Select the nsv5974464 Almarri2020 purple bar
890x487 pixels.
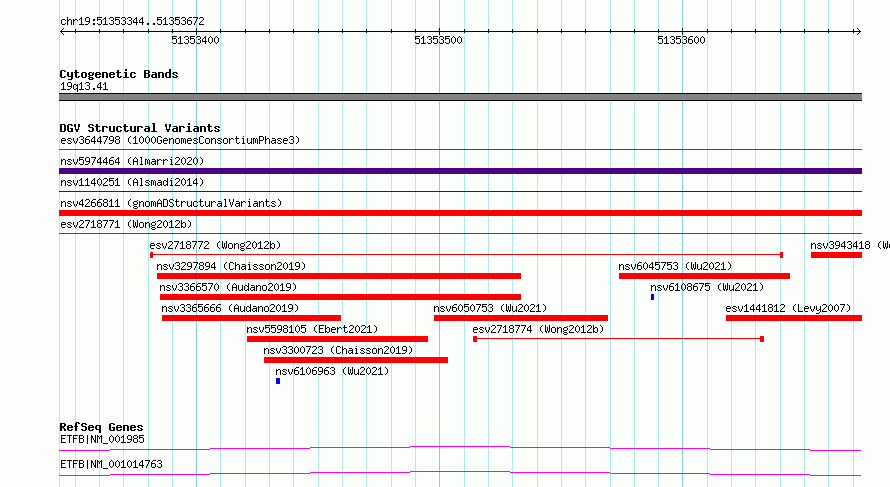tap(460, 171)
